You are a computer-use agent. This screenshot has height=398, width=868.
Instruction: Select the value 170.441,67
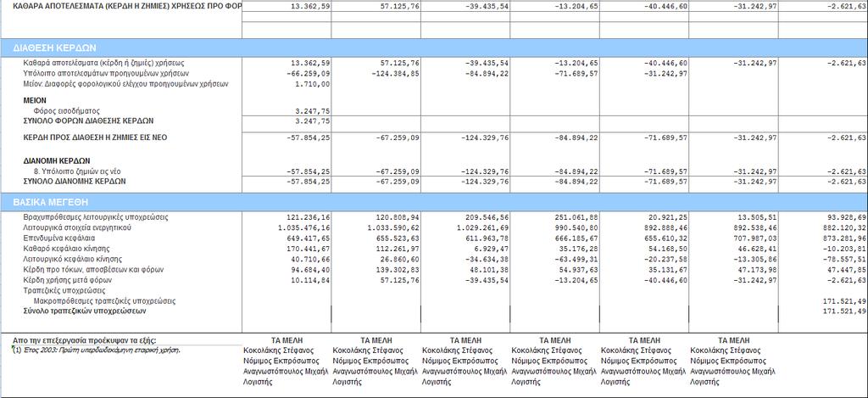pos(309,249)
